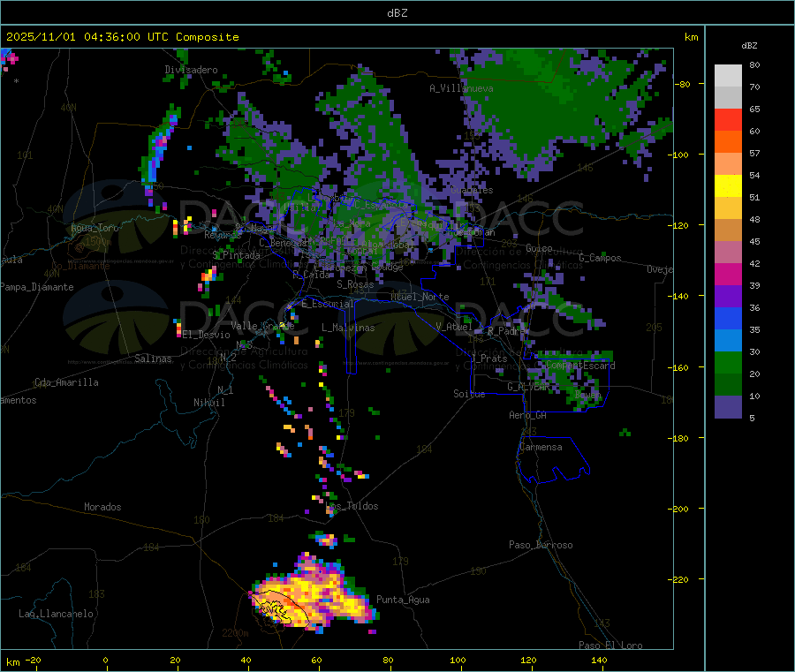
Task: Select the Lag.Llancanelo label
Action: click(56, 614)
